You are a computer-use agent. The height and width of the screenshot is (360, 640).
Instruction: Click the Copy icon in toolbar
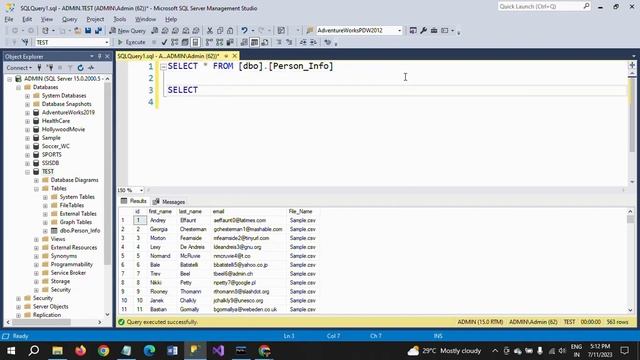220,31
